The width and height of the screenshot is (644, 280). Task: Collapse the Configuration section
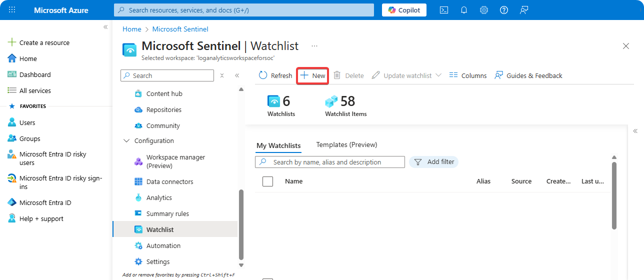[126, 141]
